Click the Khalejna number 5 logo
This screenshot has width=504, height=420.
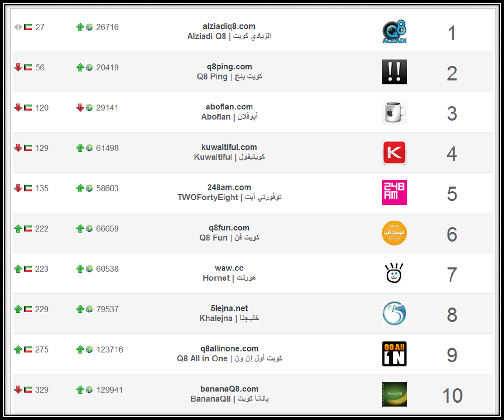(394, 313)
